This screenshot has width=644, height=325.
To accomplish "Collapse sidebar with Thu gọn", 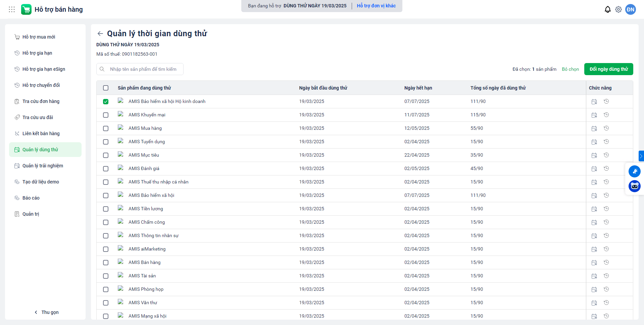I will tap(46, 312).
